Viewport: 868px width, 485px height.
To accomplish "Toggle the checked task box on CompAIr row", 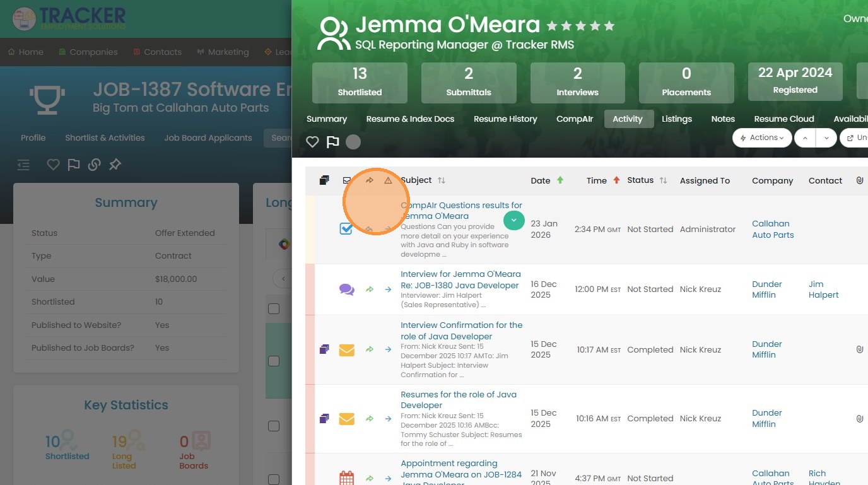I will 346,229.
